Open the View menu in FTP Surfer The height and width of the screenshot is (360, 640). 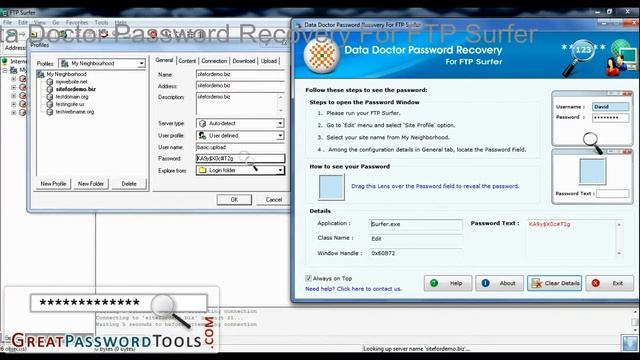point(40,22)
